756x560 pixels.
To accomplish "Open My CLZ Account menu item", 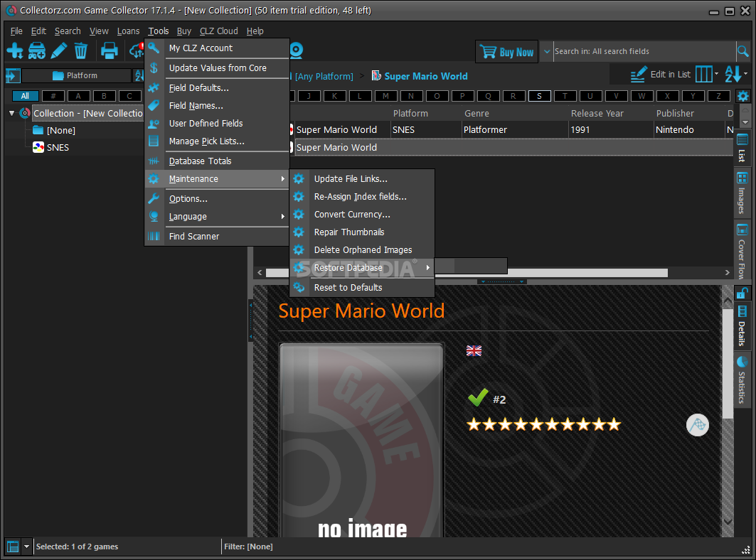I will click(218, 48).
